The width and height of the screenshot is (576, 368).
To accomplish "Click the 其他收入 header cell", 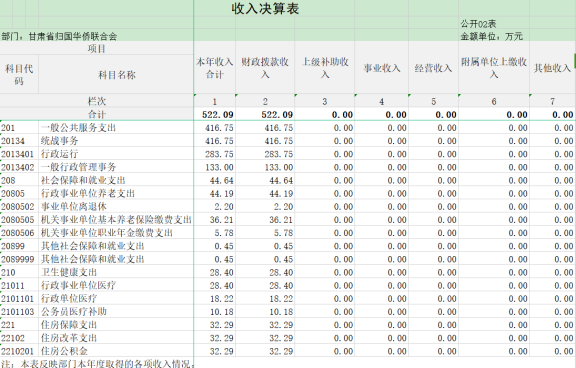I will 552,68.
